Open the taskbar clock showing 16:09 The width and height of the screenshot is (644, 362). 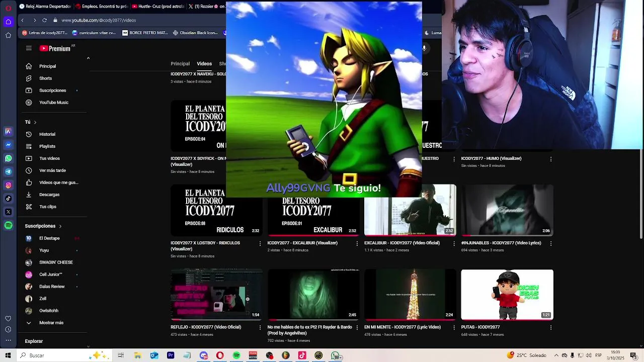tap(616, 355)
